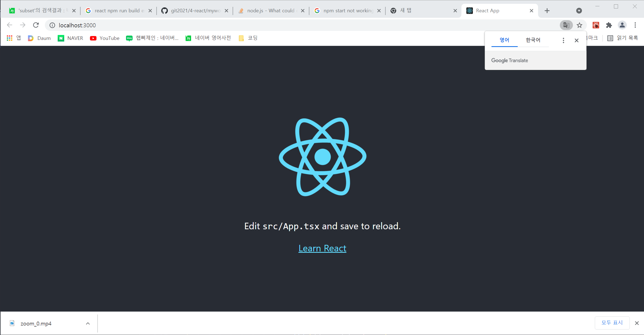Click the Learn React link
The height and width of the screenshot is (335, 644).
[322, 248]
